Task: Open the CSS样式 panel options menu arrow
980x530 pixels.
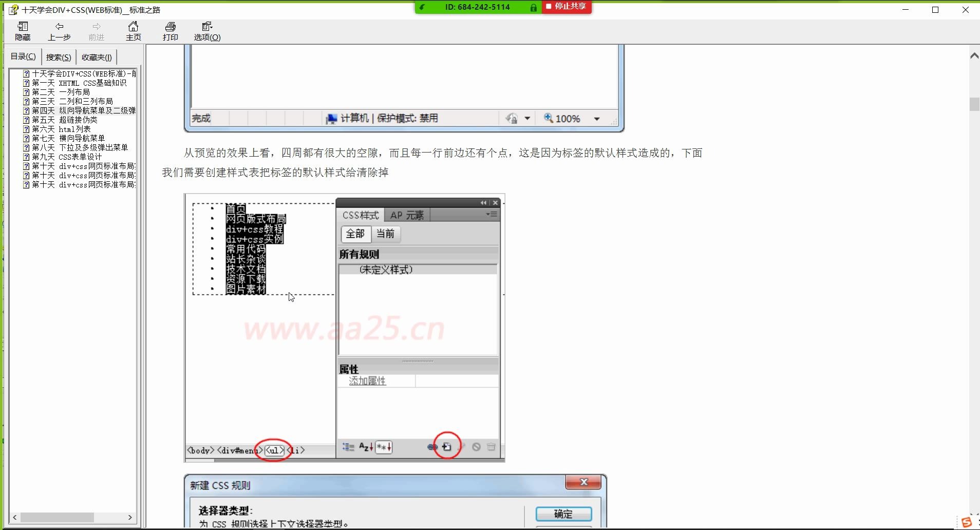Action: [x=492, y=215]
